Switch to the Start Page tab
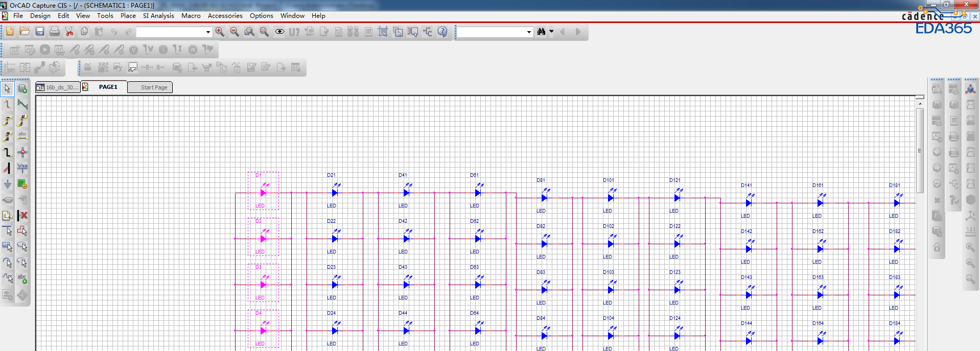 [x=150, y=87]
